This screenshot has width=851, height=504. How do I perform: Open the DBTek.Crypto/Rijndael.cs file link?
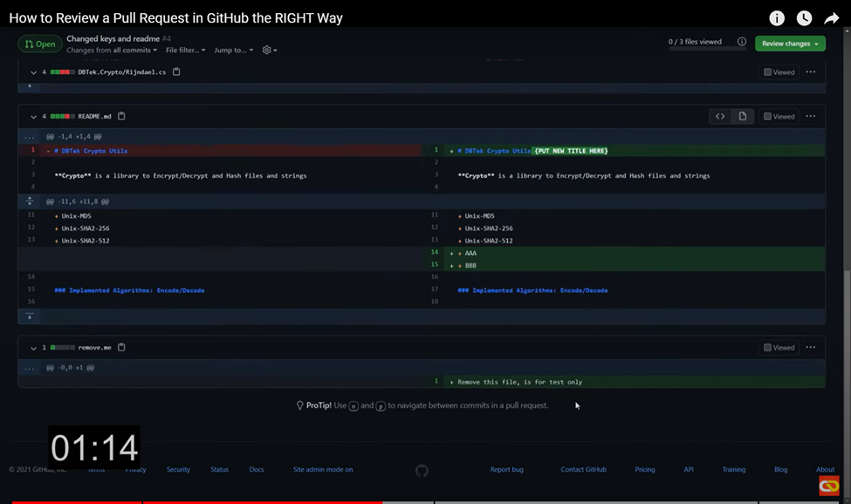coord(121,72)
